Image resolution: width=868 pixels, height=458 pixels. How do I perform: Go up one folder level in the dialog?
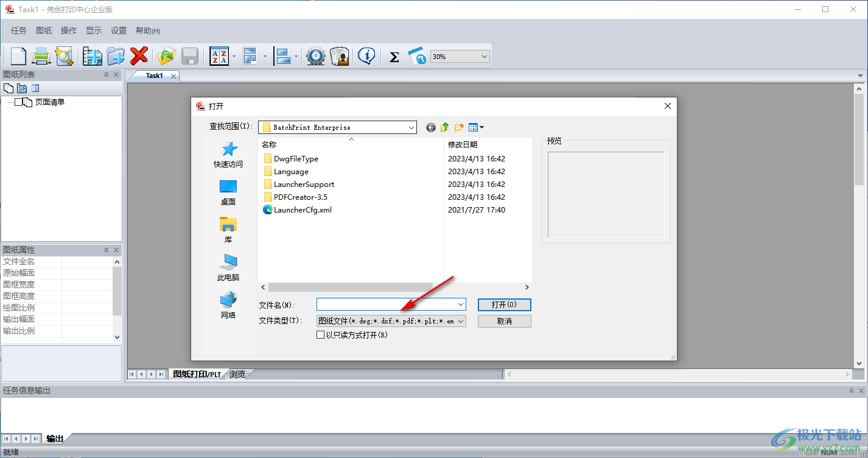point(445,127)
